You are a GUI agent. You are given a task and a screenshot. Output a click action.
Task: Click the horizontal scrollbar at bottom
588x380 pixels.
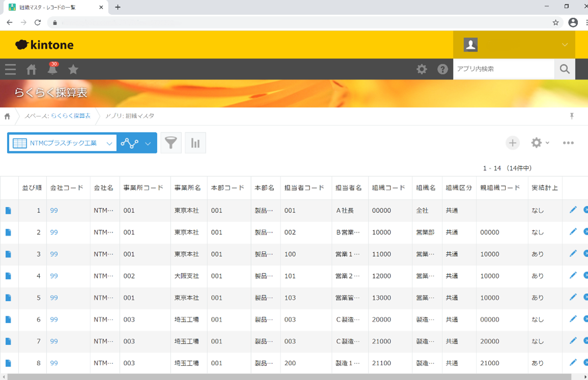289,377
